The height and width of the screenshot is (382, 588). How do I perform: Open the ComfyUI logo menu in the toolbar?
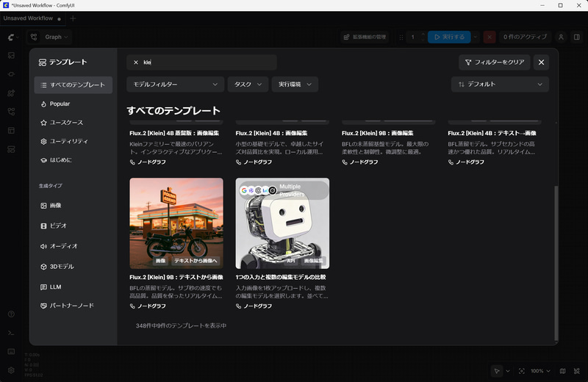tap(12, 37)
